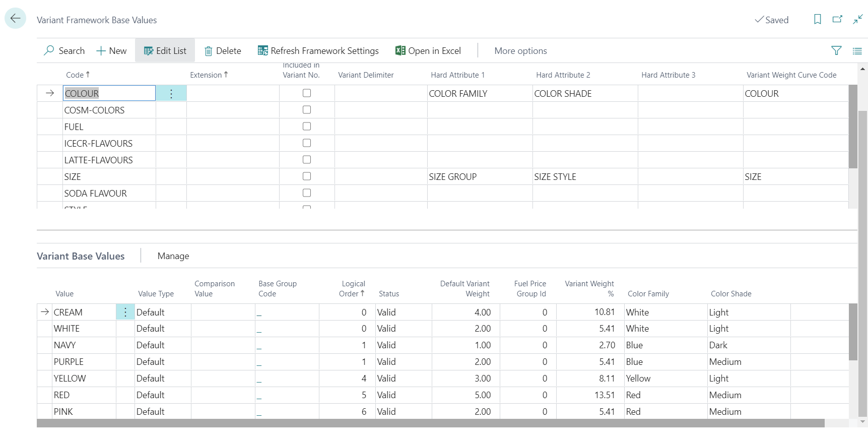Check Included in Variant No. for COLOUR

click(307, 93)
